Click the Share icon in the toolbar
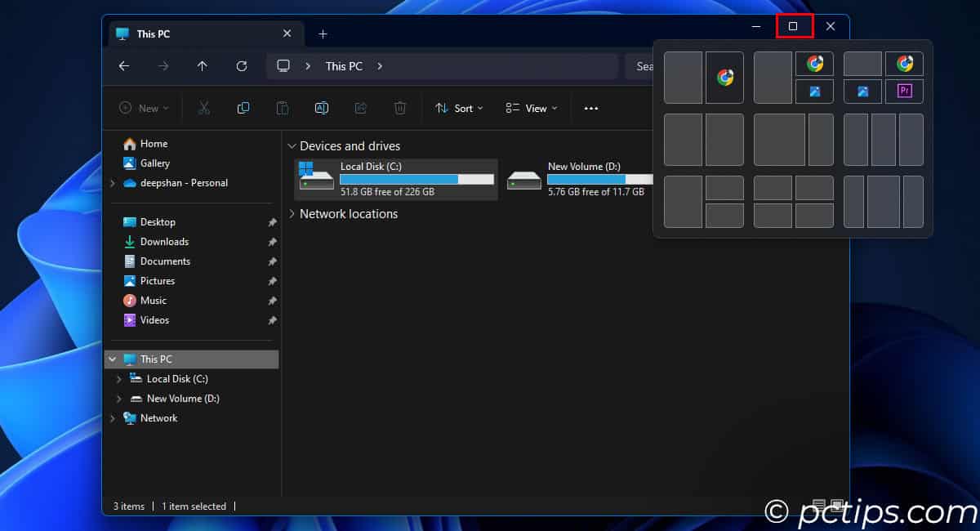The image size is (980, 531). coord(360,107)
